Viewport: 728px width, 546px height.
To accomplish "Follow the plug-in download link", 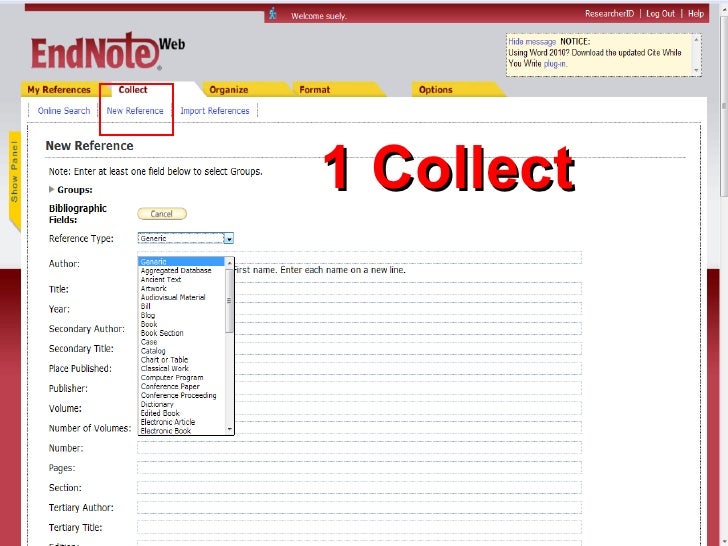I will (555, 64).
